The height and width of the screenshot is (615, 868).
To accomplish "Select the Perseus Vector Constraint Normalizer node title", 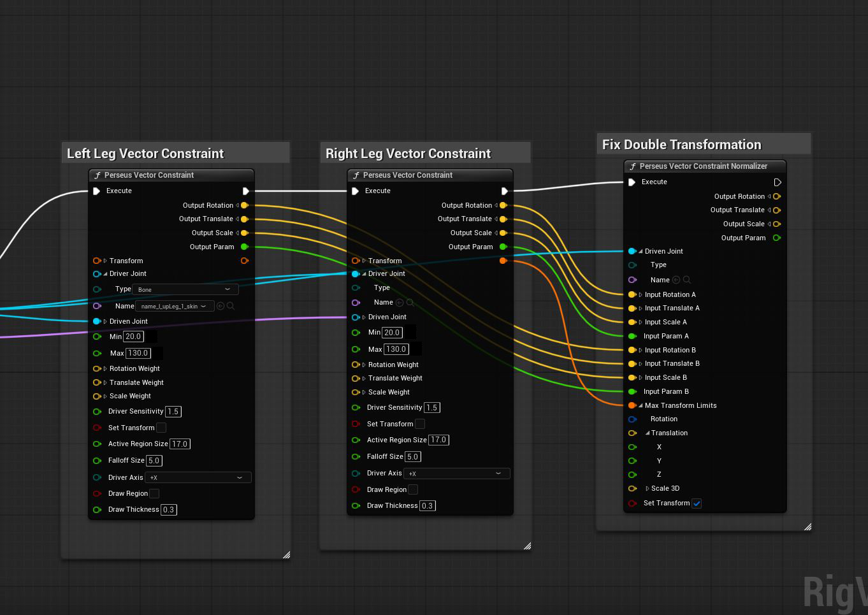I will [704, 166].
